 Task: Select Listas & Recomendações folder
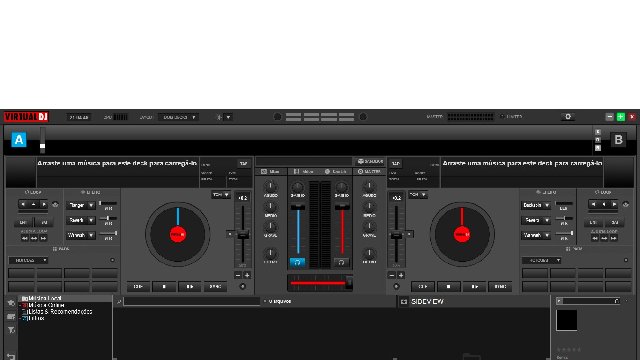pos(60,311)
